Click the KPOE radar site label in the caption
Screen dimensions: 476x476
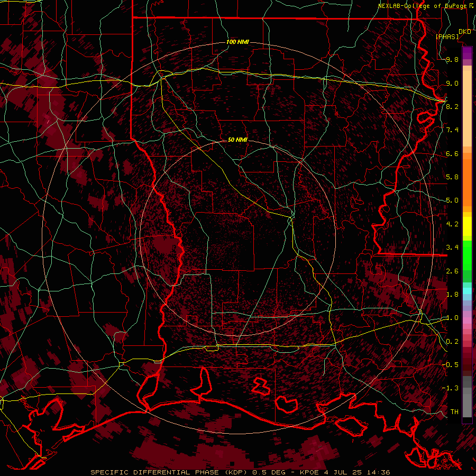[309, 472]
